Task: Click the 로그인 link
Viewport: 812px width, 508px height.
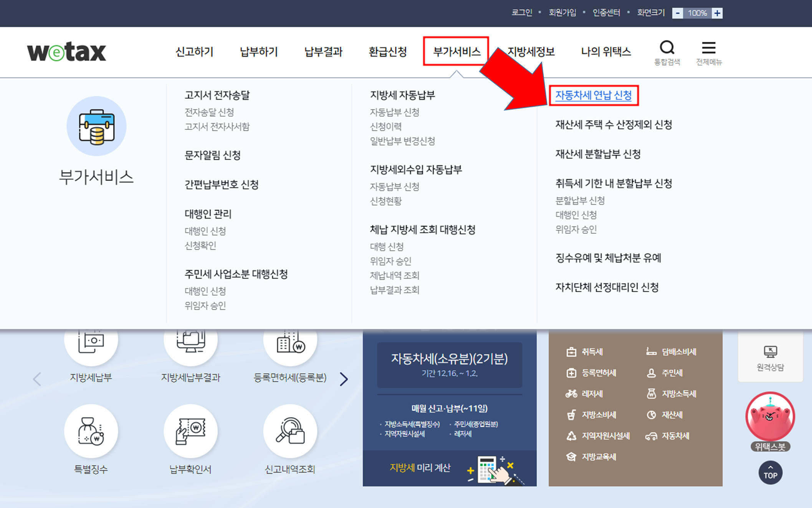Action: [521, 13]
